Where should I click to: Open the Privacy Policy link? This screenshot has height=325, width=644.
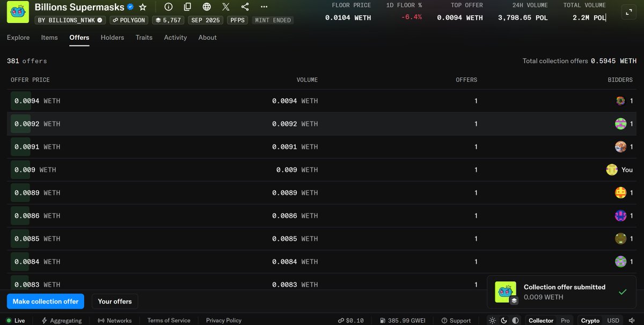point(224,320)
